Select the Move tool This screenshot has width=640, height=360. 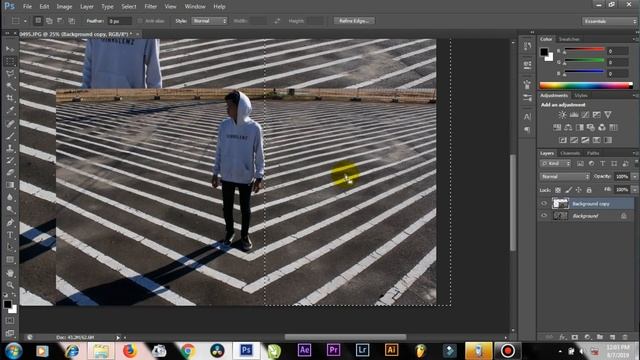(10, 49)
